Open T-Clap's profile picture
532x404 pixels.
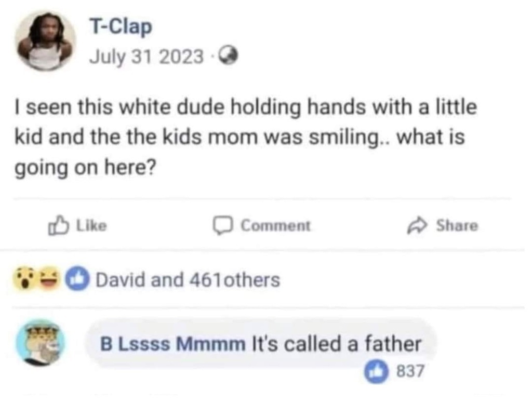point(45,41)
